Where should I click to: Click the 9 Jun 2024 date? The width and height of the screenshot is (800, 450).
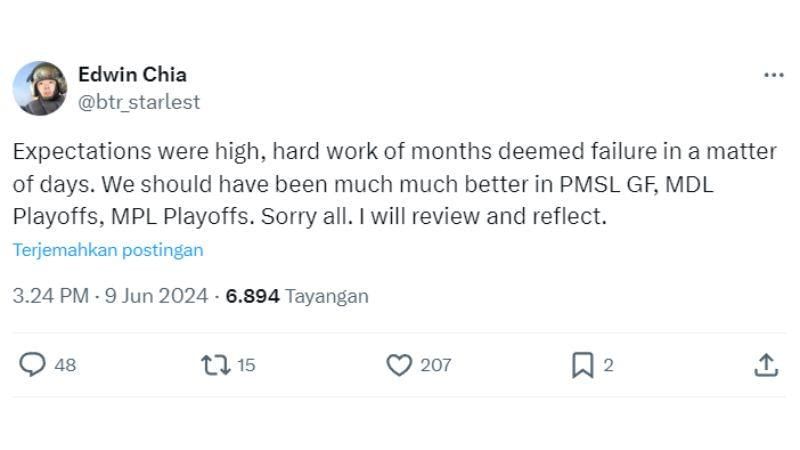click(x=156, y=296)
